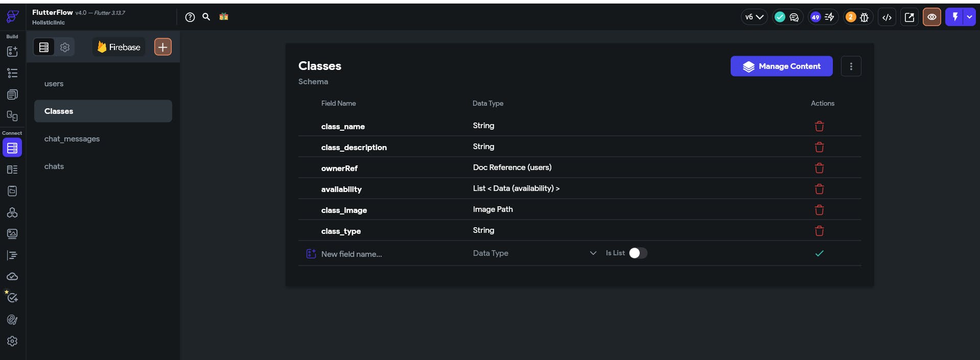This screenshot has width=980, height=360.
Task: Open the app settings gear in sidebar
Action: tap(12, 341)
